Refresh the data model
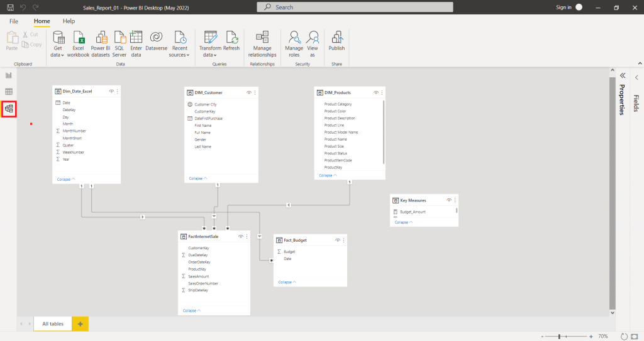This screenshot has height=341, width=644. (231, 41)
